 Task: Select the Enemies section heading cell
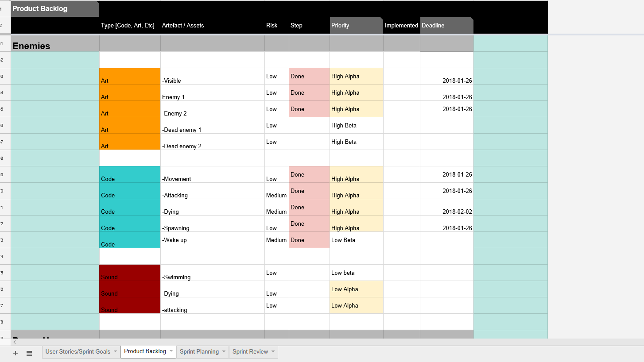55,44
